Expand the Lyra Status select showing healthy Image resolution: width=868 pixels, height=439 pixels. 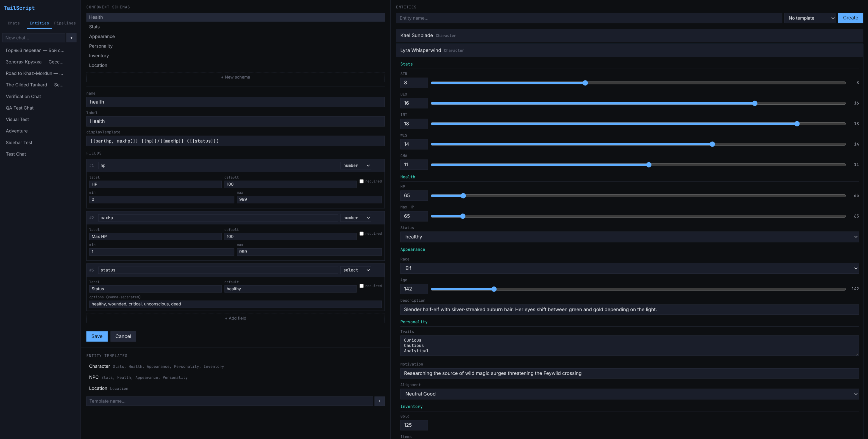point(629,237)
